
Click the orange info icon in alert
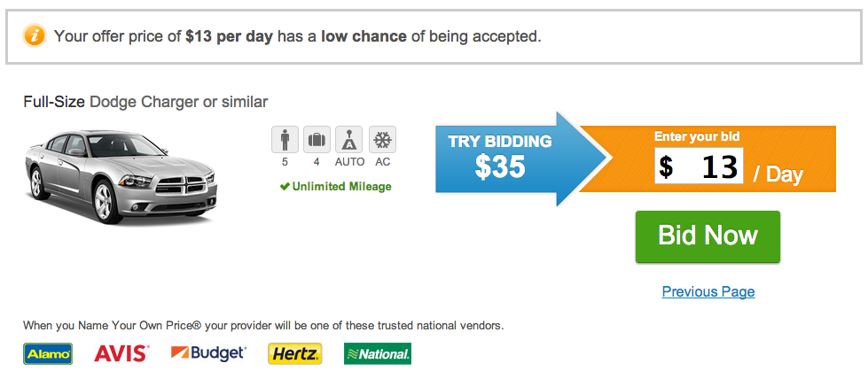[x=34, y=36]
